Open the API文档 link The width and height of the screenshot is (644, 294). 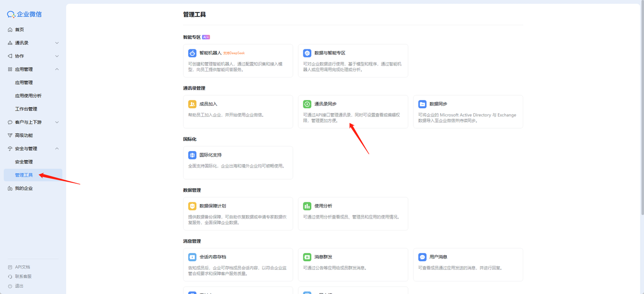pyautogui.click(x=22, y=267)
